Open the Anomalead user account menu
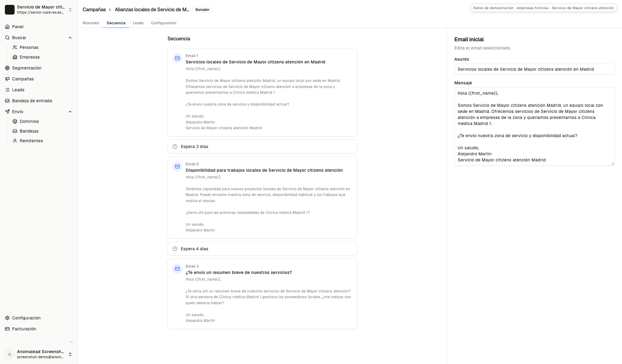Viewport: 622px width, 364px height. click(39, 354)
